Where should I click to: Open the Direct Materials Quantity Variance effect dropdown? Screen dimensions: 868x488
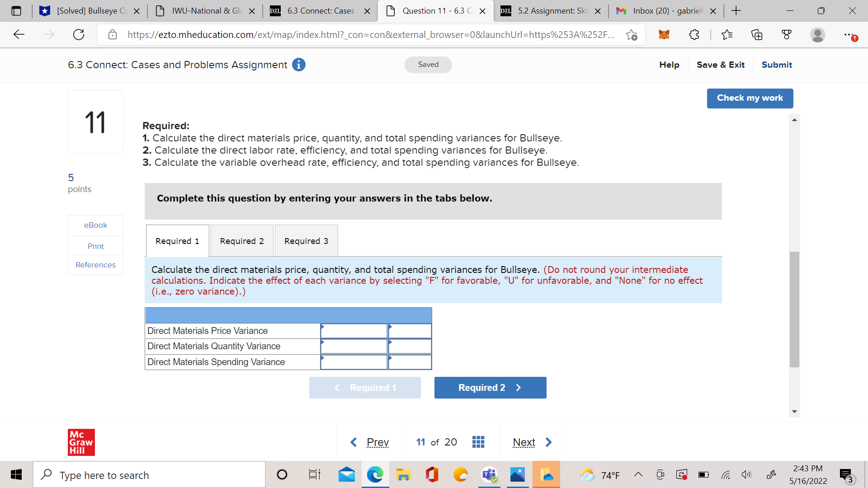click(409, 346)
